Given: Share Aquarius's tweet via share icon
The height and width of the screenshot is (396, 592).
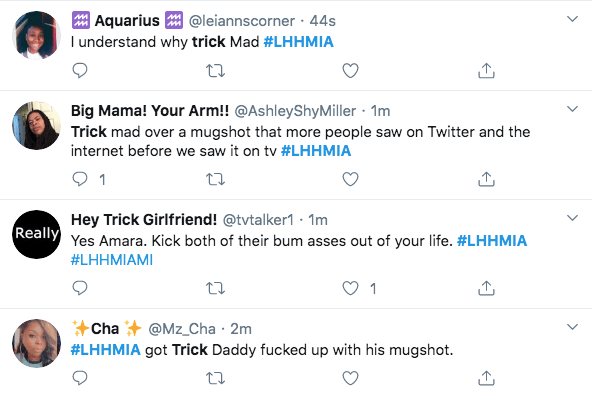Looking at the screenshot, I should coord(486,70).
